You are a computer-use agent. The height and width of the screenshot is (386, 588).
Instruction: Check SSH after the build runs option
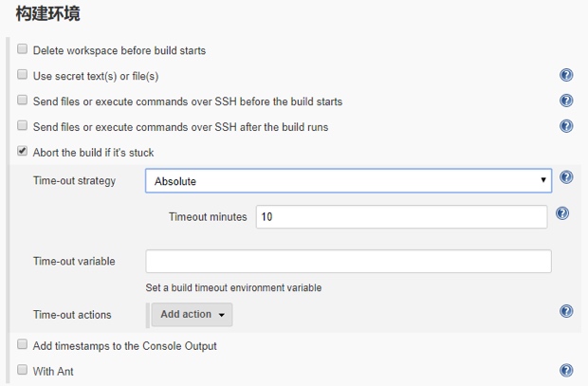coord(23,125)
